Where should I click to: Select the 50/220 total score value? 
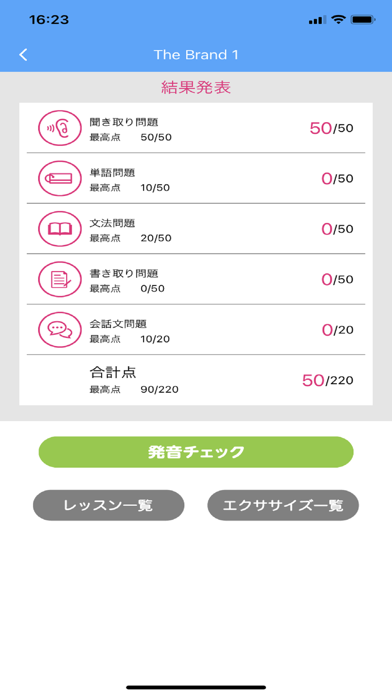coord(328,380)
